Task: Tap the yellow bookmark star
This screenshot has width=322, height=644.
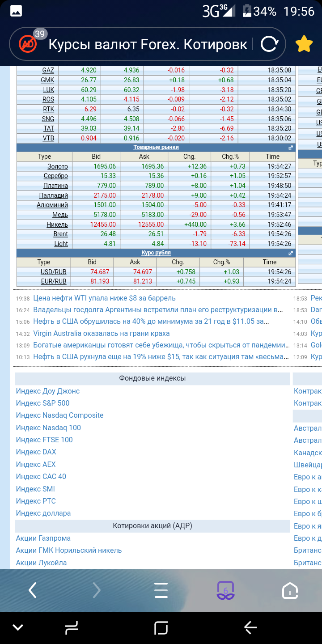Action: click(304, 44)
